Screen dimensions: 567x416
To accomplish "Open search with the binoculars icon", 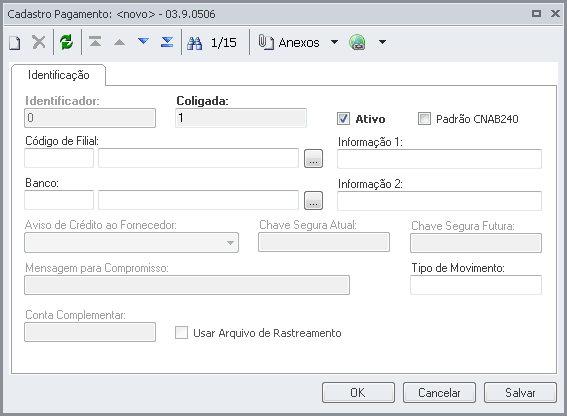I will 195,43.
